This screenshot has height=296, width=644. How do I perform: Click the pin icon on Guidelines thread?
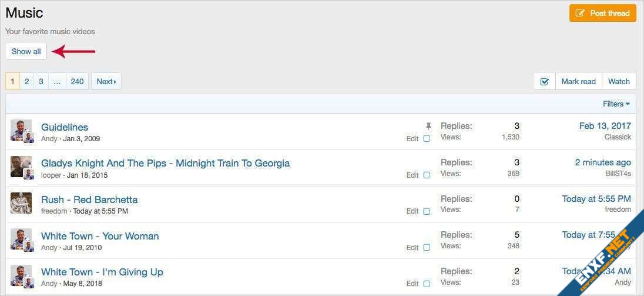tap(428, 126)
